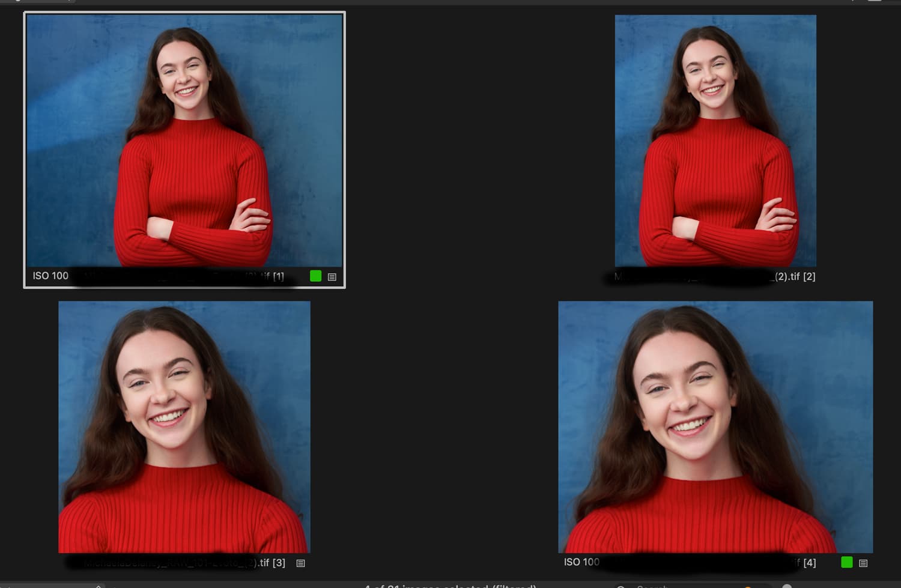Click the green color tag on image [4]
The image size is (901, 588).
tap(847, 562)
